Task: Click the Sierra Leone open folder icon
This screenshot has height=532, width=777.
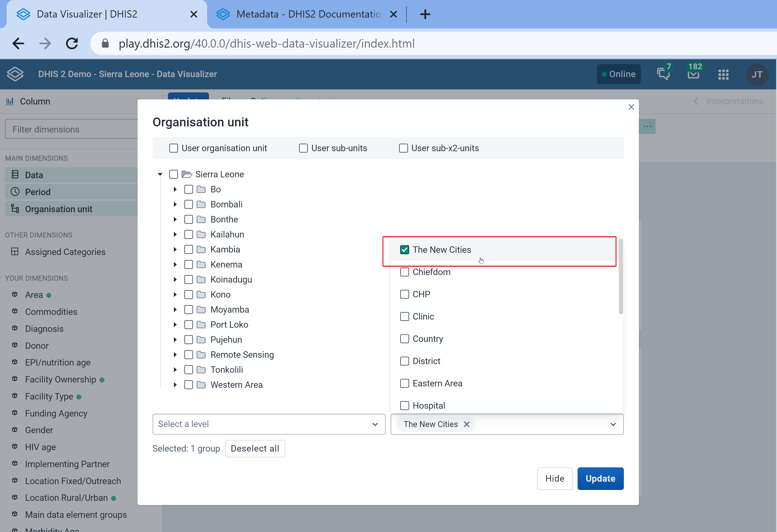Action: tap(187, 174)
